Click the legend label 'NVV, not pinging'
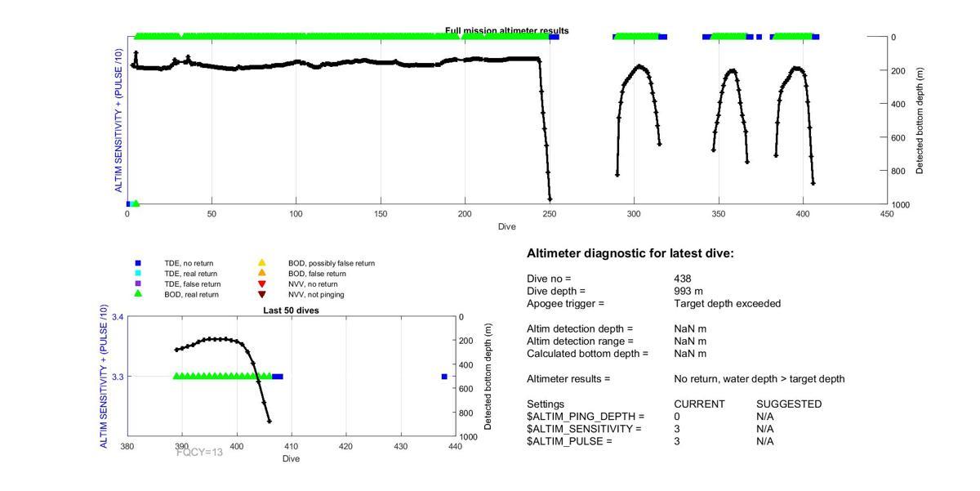Image resolution: width=980 pixels, height=491 pixels. tap(316, 294)
